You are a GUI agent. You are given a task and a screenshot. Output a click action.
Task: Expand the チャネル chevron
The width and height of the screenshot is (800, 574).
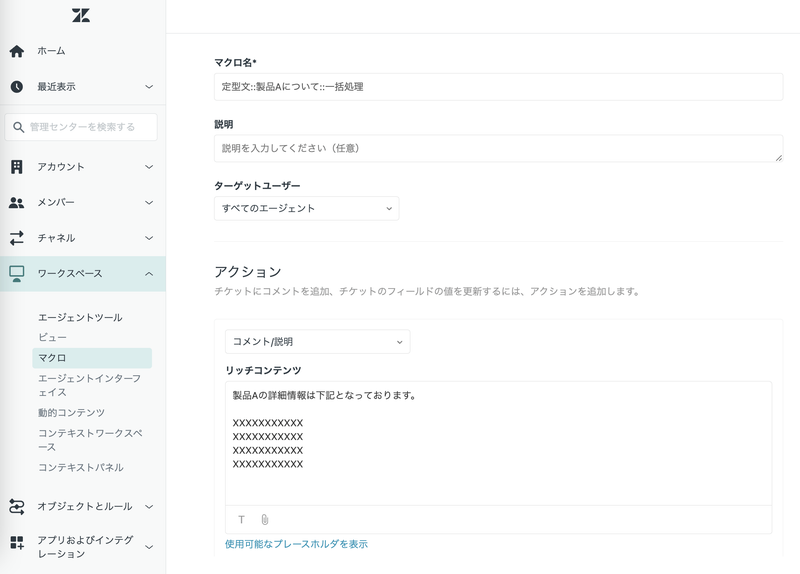pyautogui.click(x=149, y=238)
